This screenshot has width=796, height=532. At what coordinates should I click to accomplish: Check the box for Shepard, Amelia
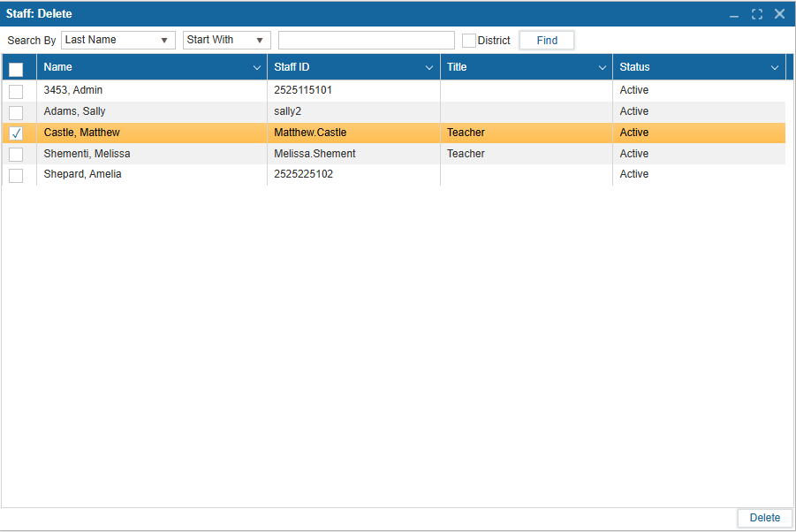(x=16, y=175)
